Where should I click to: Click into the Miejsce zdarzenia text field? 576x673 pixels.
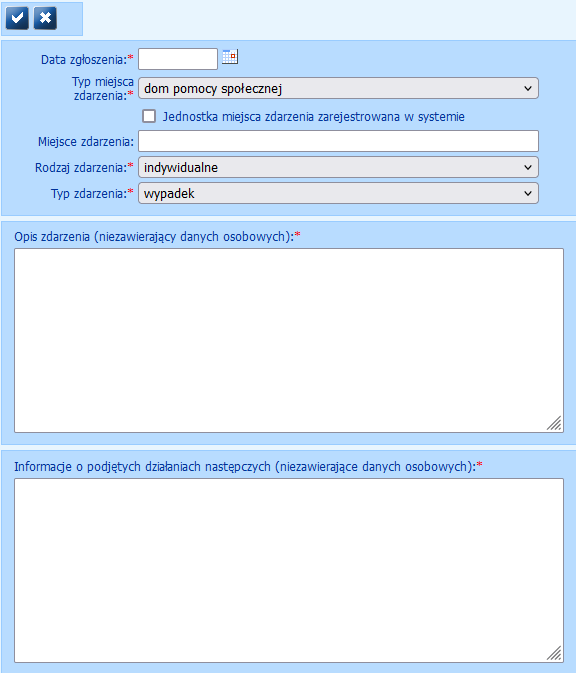coord(338,141)
